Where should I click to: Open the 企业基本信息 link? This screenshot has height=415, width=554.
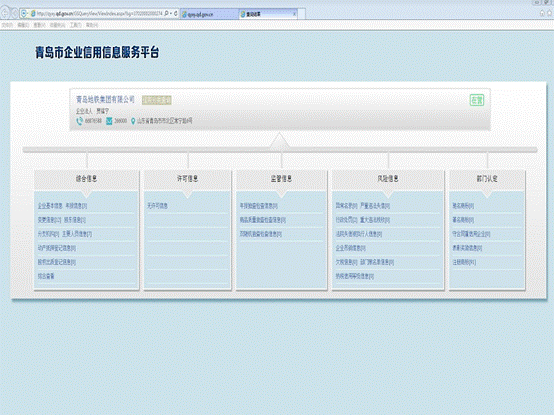point(50,206)
